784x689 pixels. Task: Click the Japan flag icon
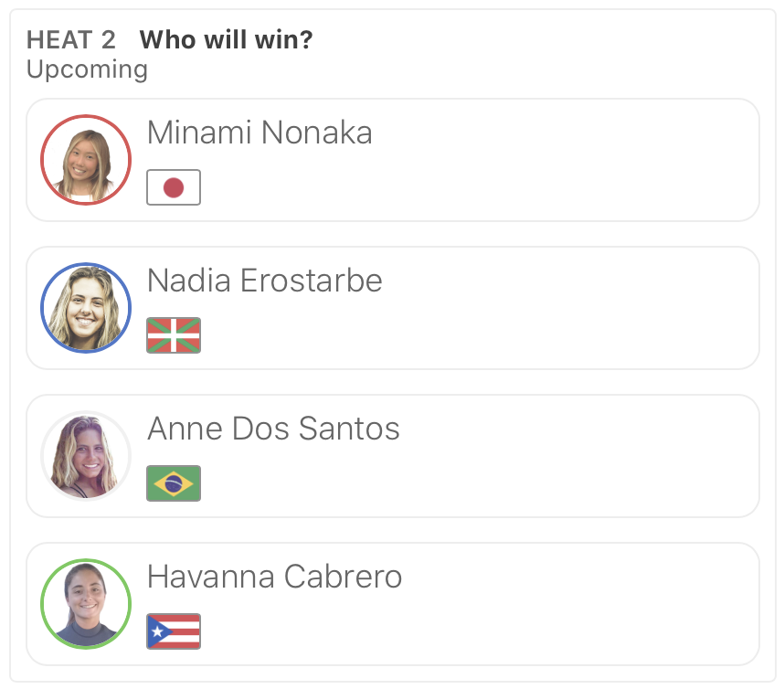pyautogui.click(x=174, y=187)
